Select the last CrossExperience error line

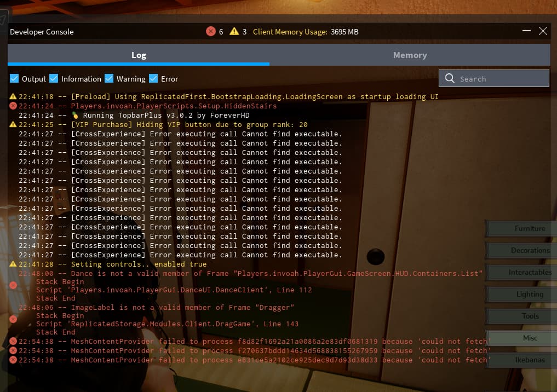tap(180, 255)
